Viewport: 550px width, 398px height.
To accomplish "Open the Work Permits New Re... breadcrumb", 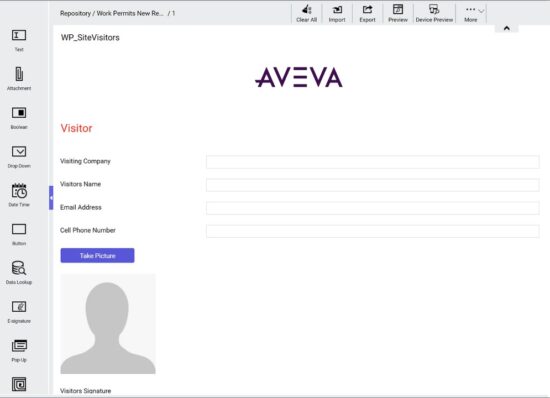I will coord(130,13).
